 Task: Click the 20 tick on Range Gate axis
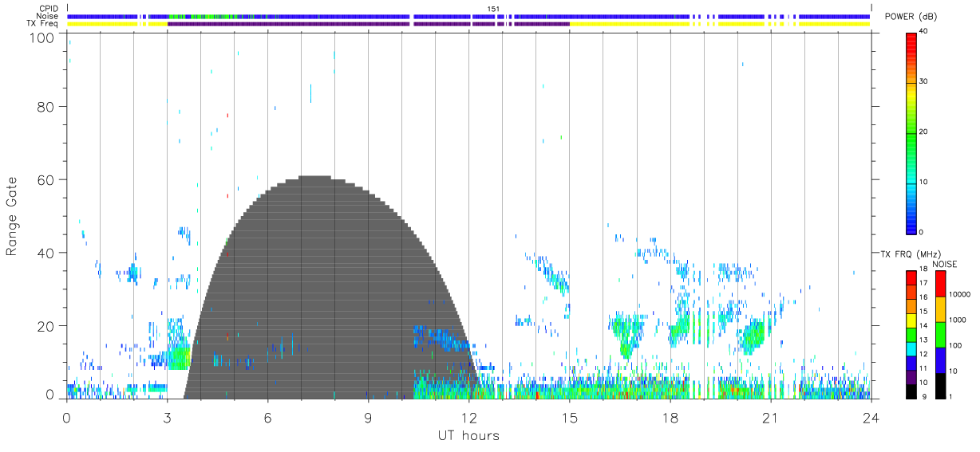click(x=47, y=326)
